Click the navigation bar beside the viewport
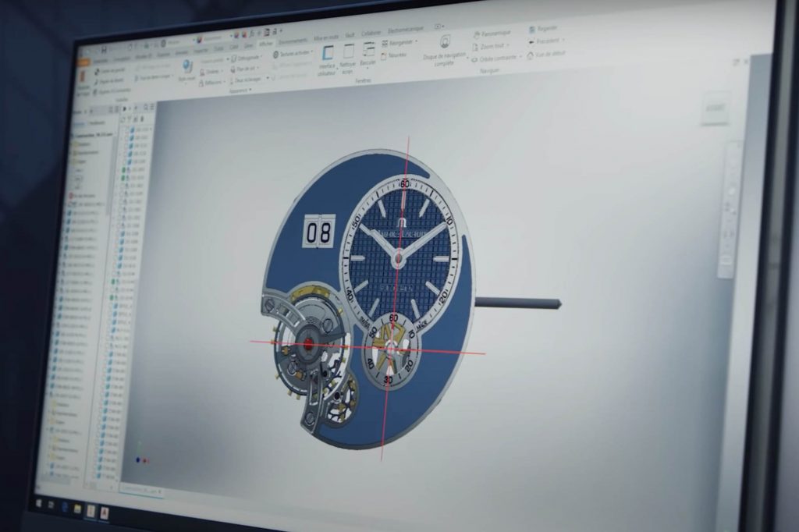Screen dimensions: 799x532 (x=730, y=208)
